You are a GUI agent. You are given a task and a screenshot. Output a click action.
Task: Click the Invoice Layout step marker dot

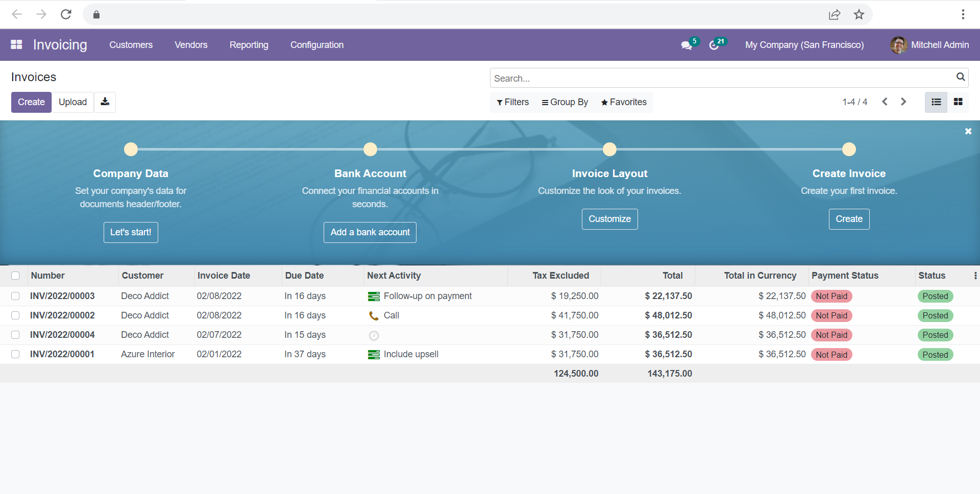pyautogui.click(x=609, y=149)
